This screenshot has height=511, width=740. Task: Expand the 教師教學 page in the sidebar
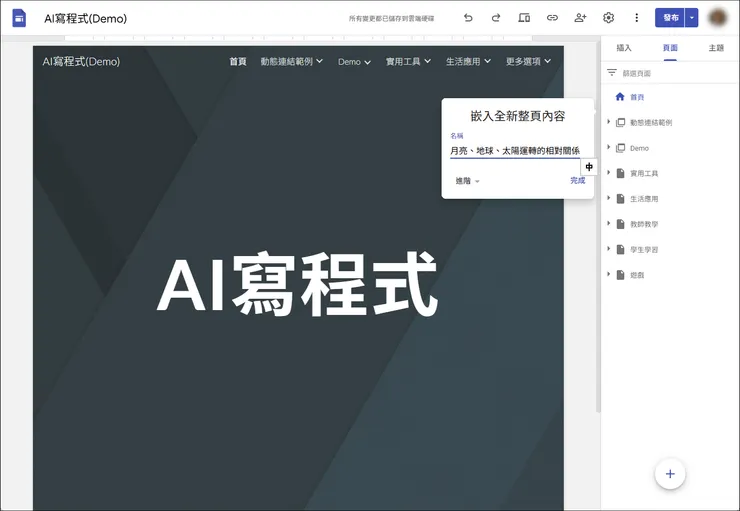(608, 224)
